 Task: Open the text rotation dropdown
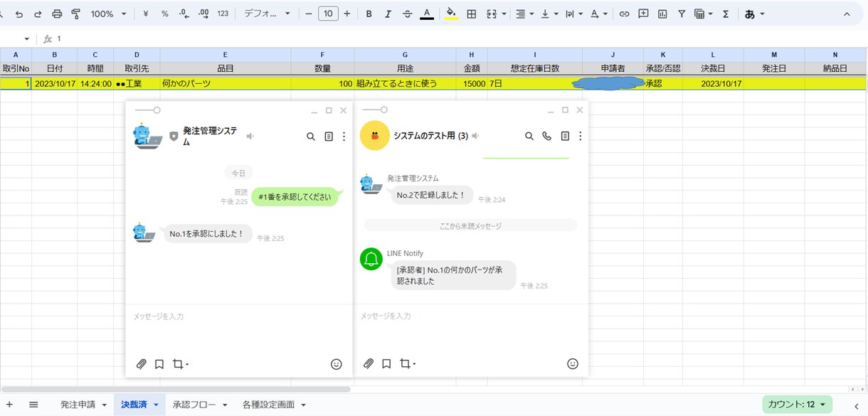[x=599, y=14]
